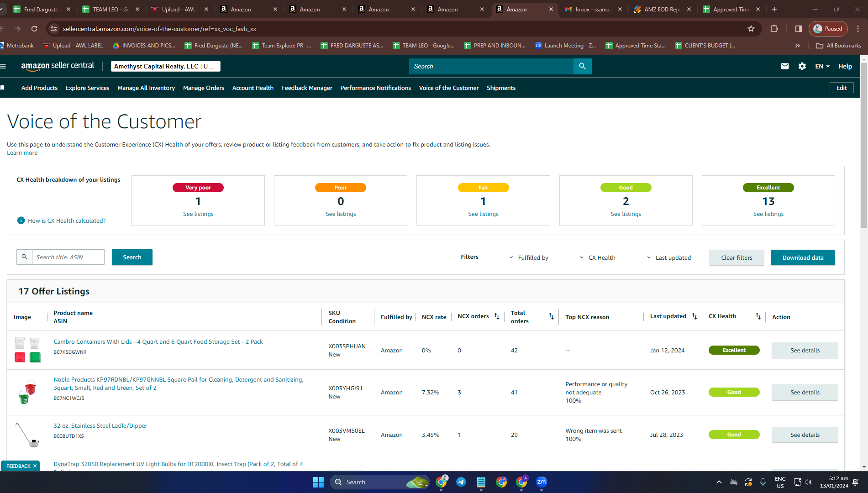Sort the table by NCX orders arrows
This screenshot has height=493, width=868.
(497, 316)
